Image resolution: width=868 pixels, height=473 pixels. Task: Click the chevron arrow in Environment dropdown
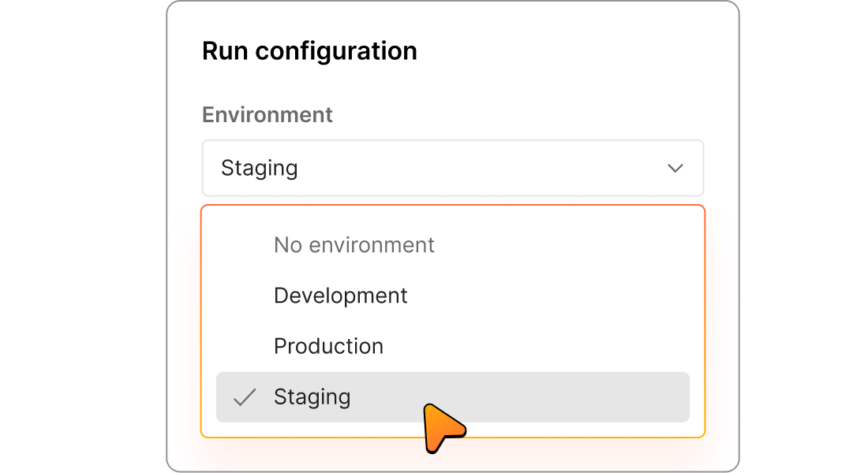click(x=675, y=168)
